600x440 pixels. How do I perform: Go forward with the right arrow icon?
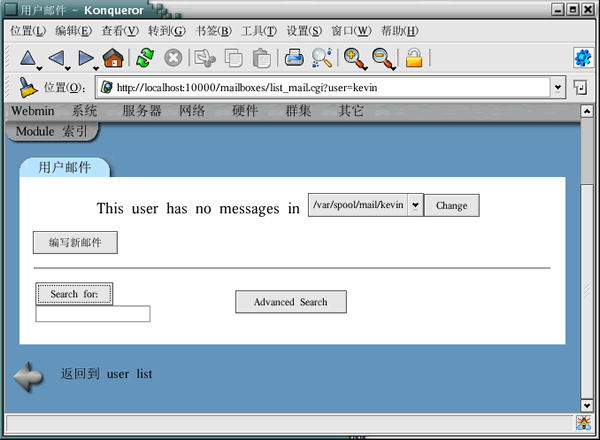point(85,58)
